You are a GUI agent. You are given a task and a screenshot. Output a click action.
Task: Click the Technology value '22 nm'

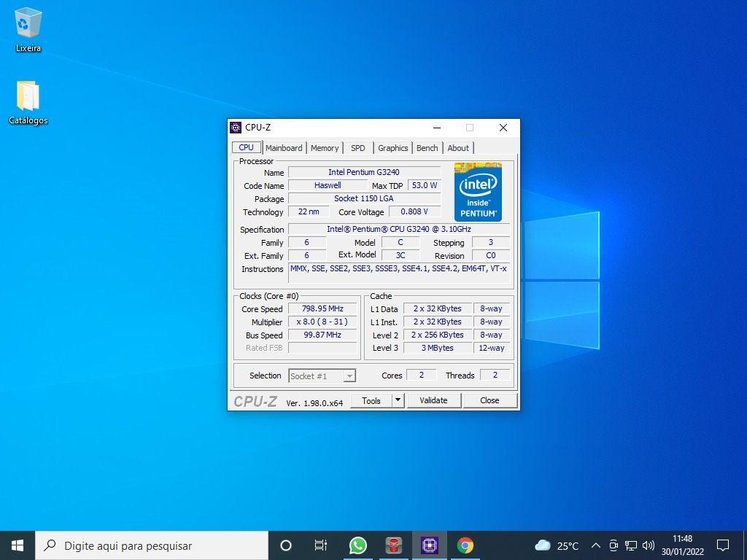tap(309, 212)
